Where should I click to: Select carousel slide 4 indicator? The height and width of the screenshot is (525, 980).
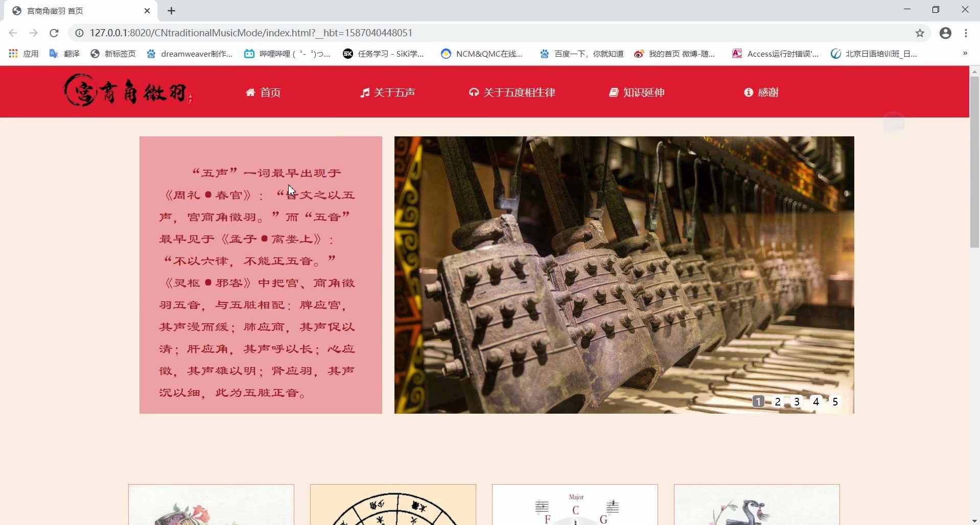[816, 401]
